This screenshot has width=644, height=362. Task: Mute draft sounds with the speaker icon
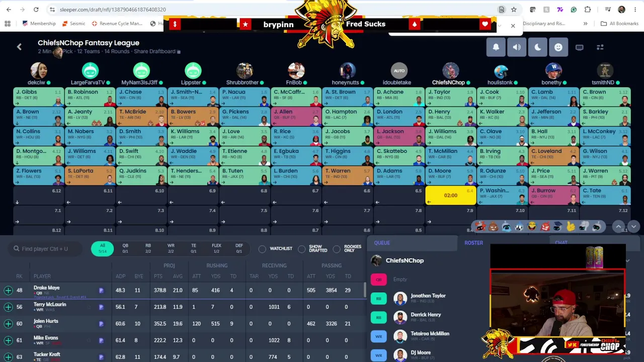tap(517, 47)
